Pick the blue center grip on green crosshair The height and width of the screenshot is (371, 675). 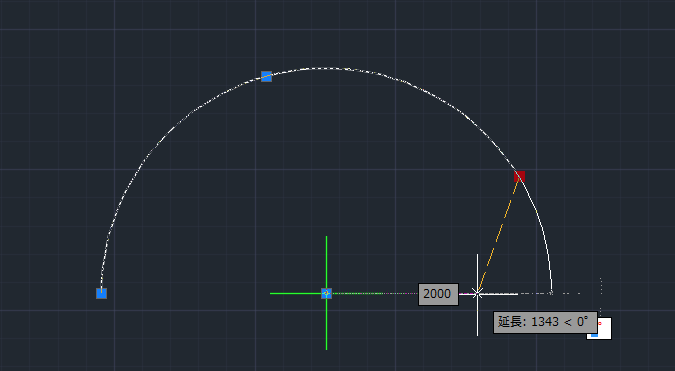(326, 294)
